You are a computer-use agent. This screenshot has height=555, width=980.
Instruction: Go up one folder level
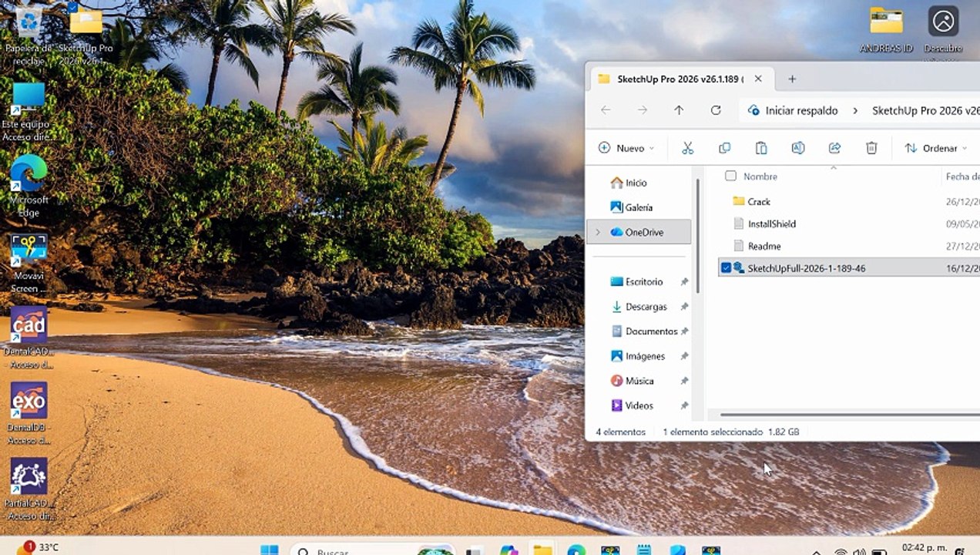point(679,110)
